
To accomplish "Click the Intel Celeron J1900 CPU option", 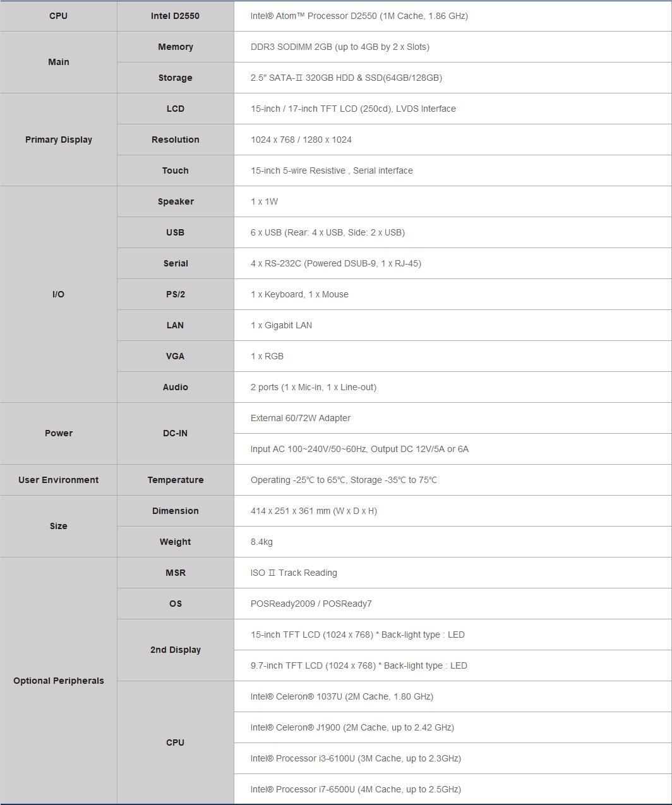I will 352,727.
